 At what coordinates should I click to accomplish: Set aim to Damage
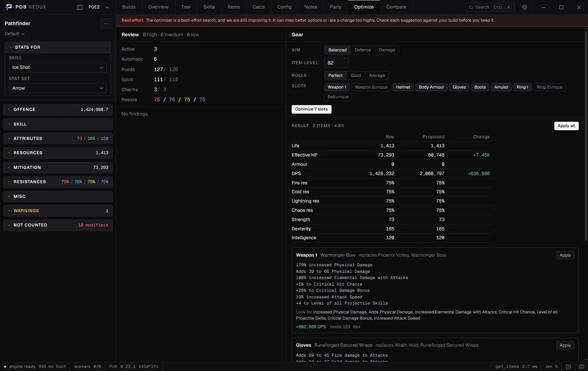[x=387, y=50]
